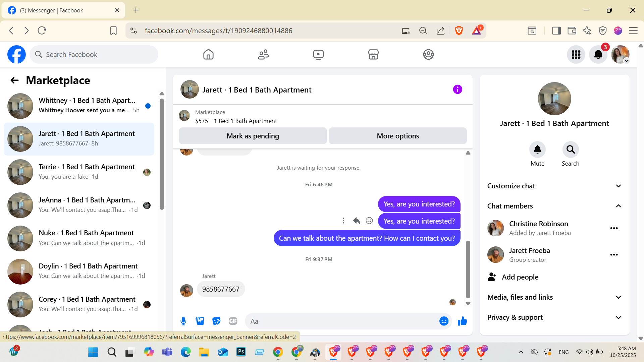Go to the Facebook Home feed icon
The width and height of the screenshot is (644, 362).
click(x=208, y=54)
